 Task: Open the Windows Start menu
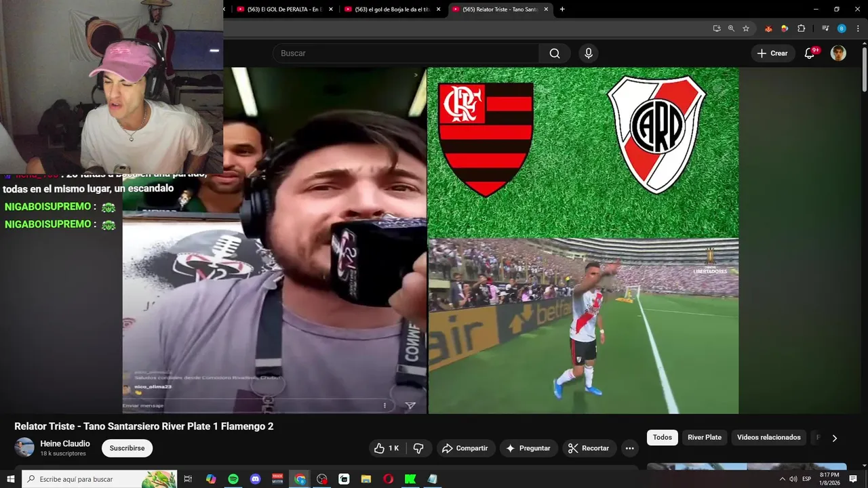[10, 479]
